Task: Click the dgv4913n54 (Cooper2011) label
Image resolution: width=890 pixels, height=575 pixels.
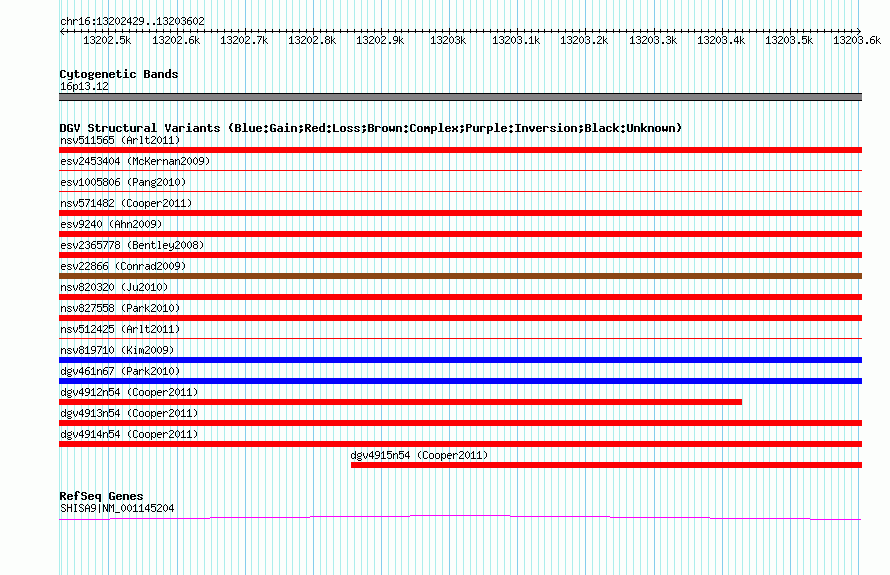Action: click(x=129, y=413)
